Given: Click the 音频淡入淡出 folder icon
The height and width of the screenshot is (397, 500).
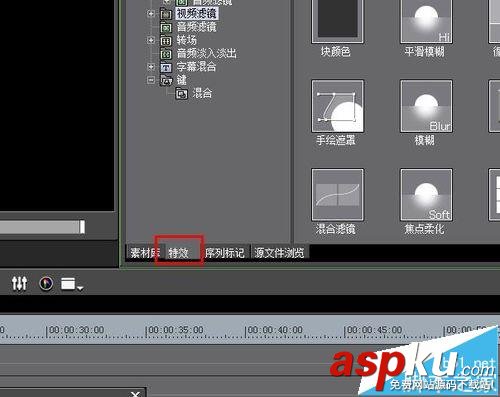Looking at the screenshot, I should point(166,54).
